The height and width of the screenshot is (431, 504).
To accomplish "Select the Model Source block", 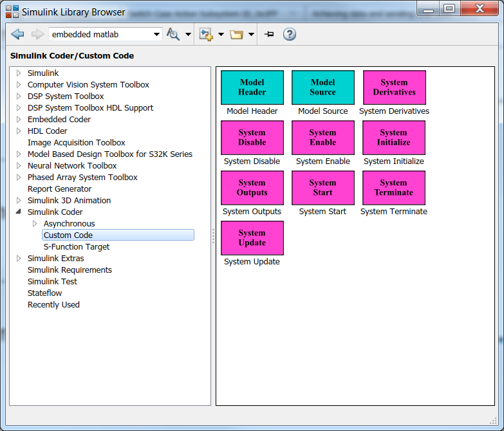I will (323, 87).
